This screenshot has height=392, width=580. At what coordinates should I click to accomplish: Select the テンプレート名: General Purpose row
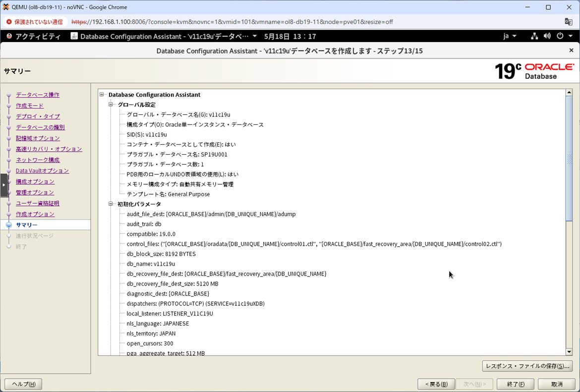coord(169,194)
